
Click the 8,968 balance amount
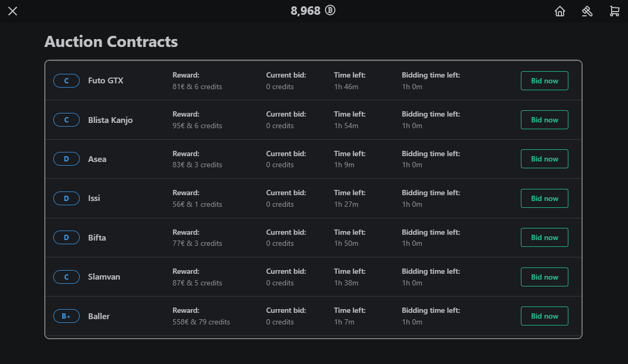pyautogui.click(x=305, y=11)
